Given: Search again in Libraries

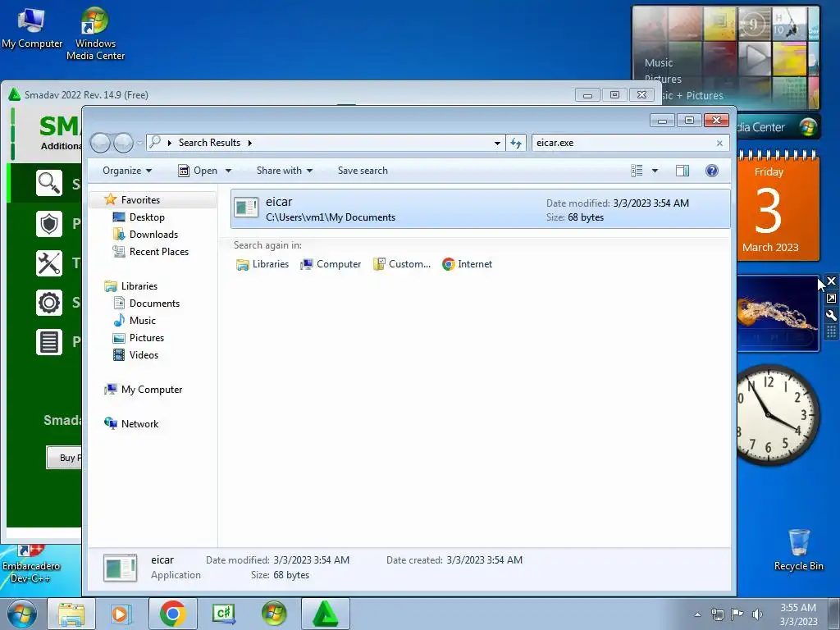Looking at the screenshot, I should [262, 264].
